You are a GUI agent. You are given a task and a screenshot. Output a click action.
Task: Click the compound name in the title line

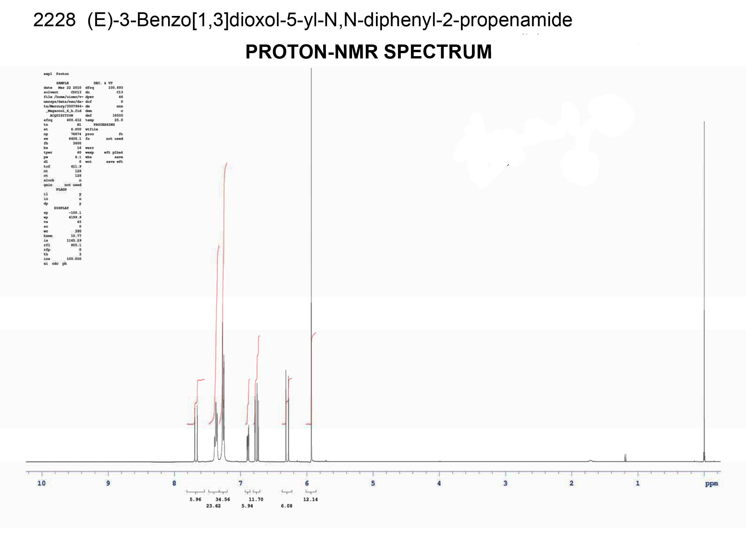[329, 20]
